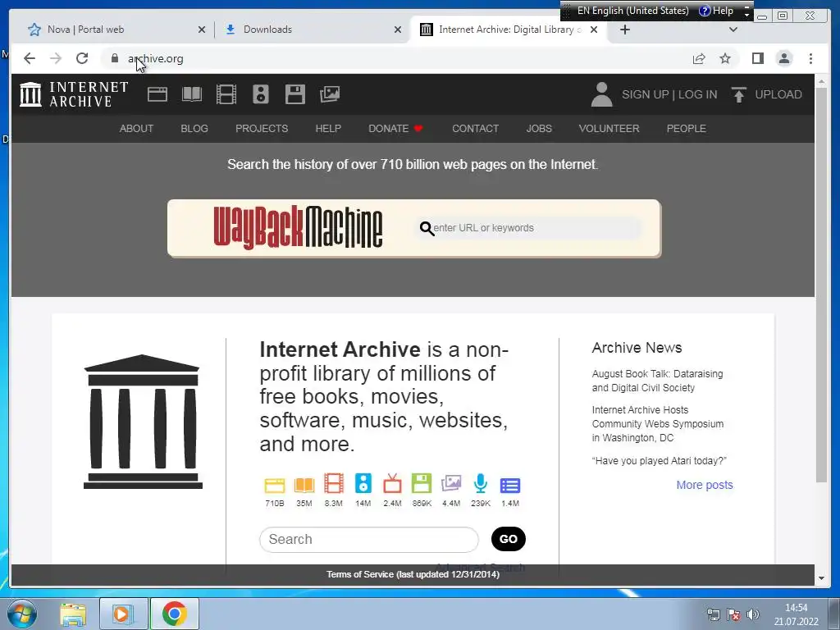Screen dimensions: 840x630
Task: Close the Internet Archive tab
Action: 594,30
